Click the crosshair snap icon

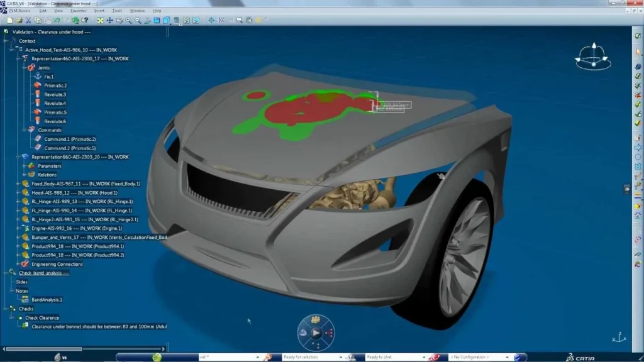[211, 20]
